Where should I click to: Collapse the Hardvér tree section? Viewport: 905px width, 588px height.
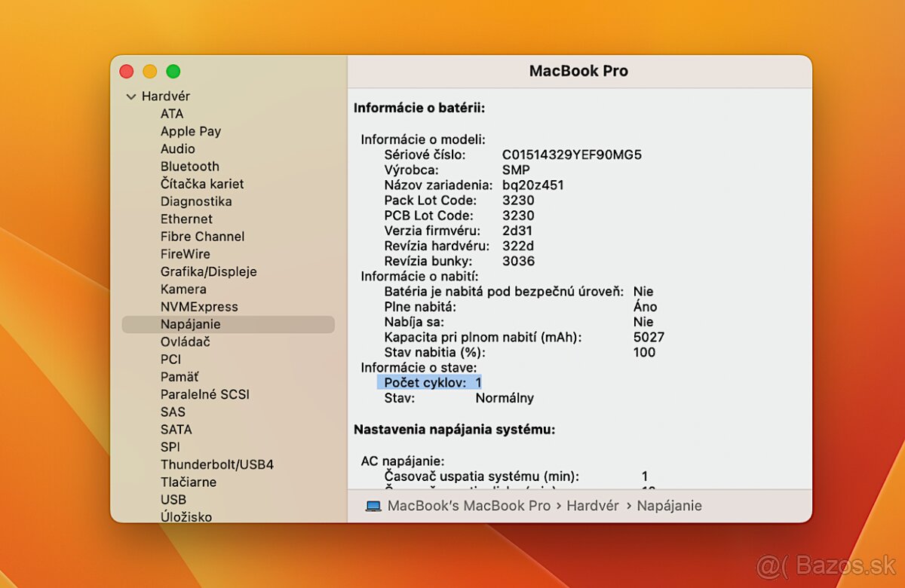tap(131, 96)
